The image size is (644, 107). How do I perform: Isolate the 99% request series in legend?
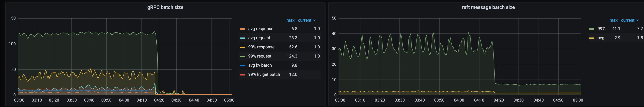(260, 56)
